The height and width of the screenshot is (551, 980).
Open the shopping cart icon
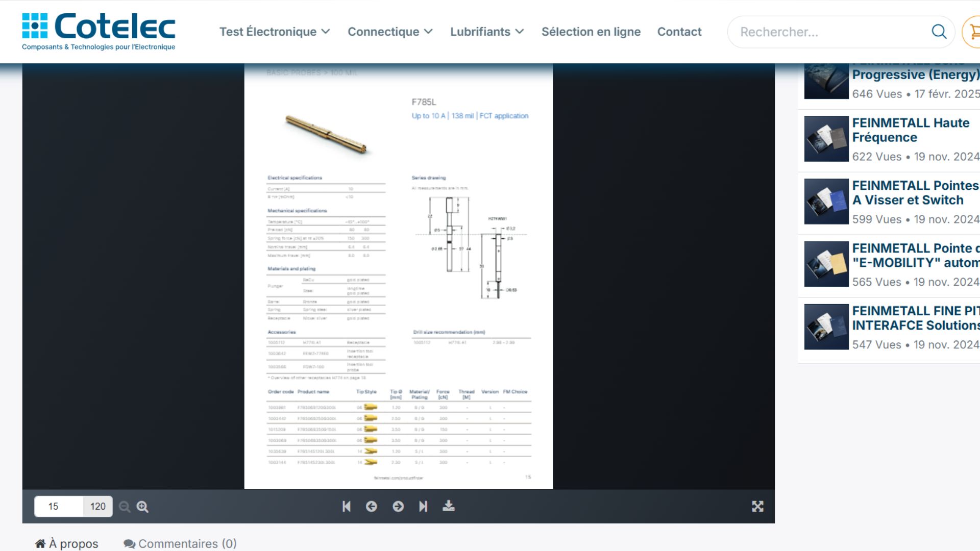974,32
